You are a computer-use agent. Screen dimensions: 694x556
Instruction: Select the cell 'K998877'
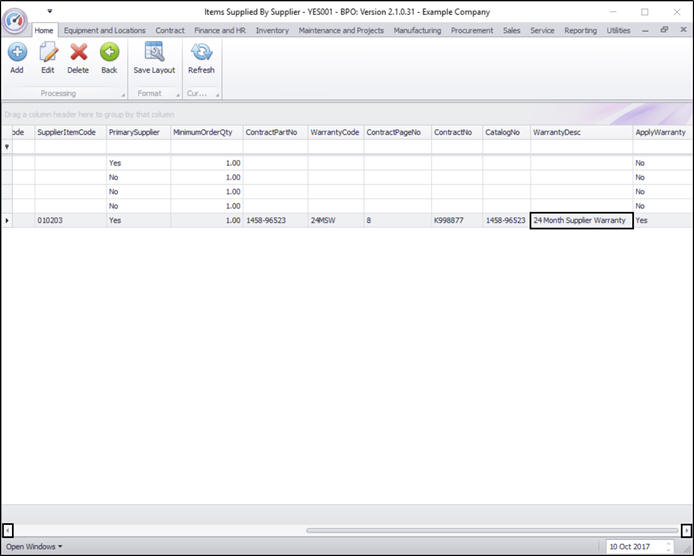[457, 220]
